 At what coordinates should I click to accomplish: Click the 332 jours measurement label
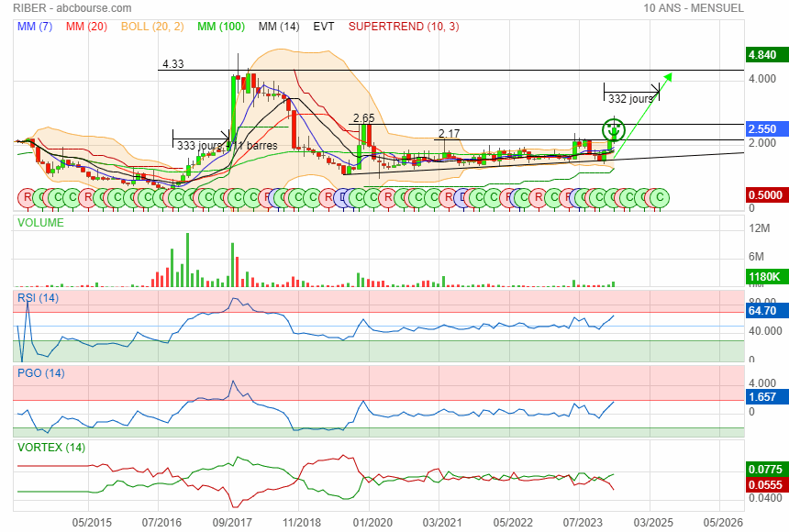point(631,99)
